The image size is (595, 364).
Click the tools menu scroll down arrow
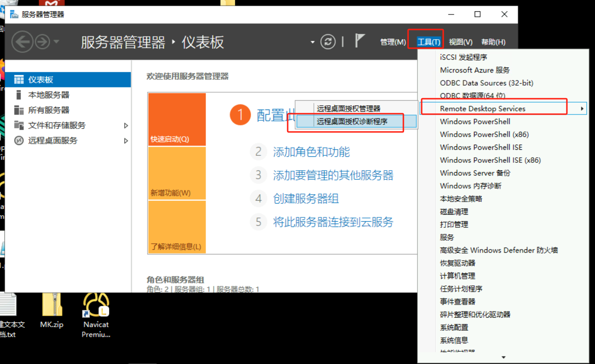tap(504, 357)
